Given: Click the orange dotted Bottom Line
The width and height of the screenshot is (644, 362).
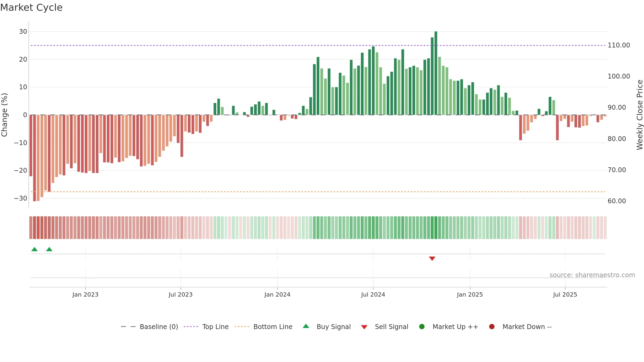Looking at the screenshot, I should [x=318, y=192].
